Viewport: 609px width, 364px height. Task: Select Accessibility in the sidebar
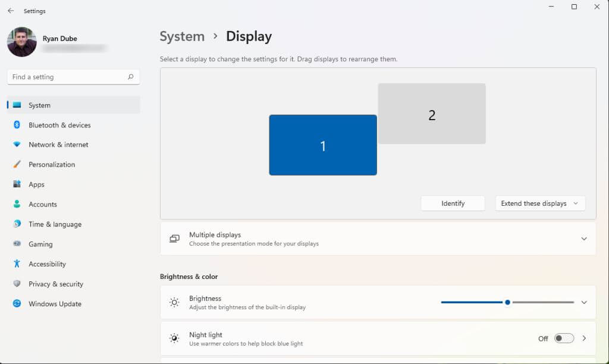point(47,264)
